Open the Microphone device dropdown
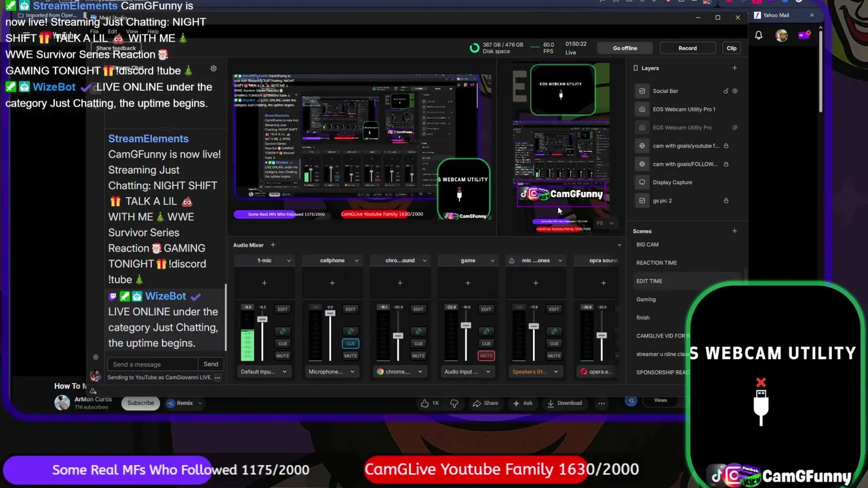The height and width of the screenshot is (488, 868). tap(332, 371)
